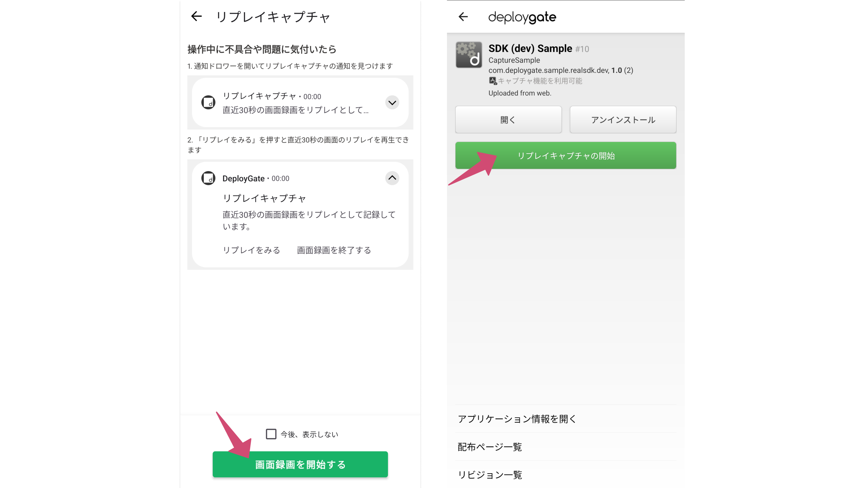Click the SDK (dev) Sample app icon

tap(469, 55)
